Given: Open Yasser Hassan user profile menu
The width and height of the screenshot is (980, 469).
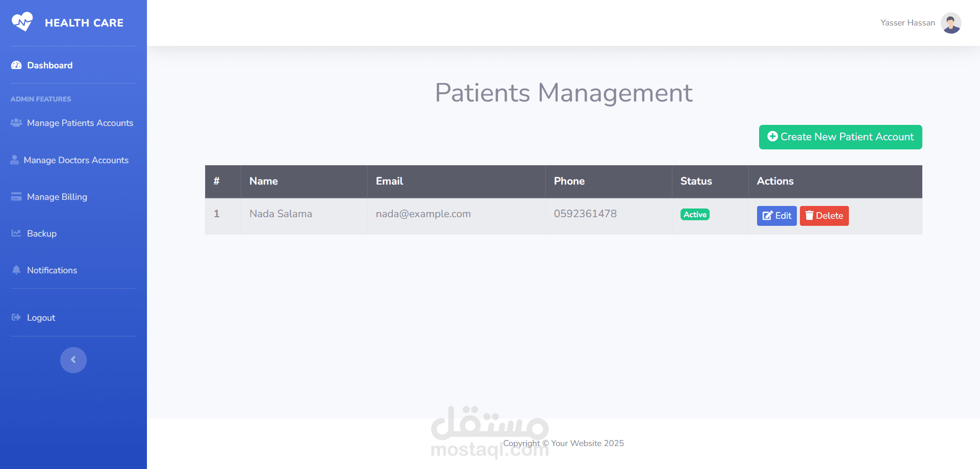Looking at the screenshot, I should click(908, 23).
